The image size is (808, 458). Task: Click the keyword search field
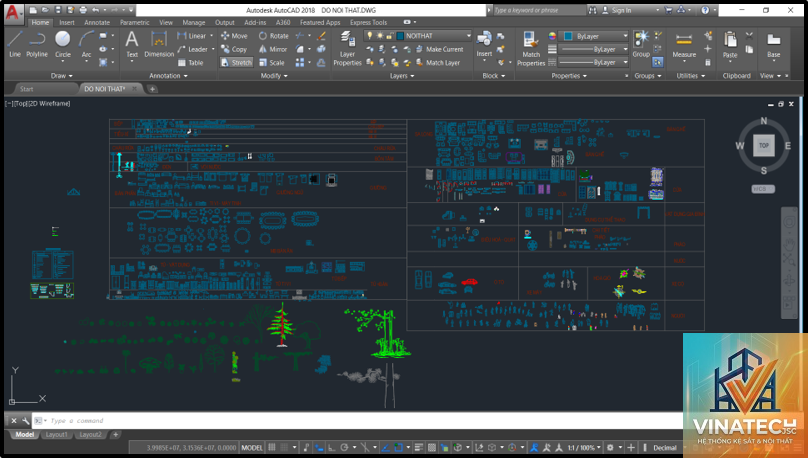click(539, 10)
